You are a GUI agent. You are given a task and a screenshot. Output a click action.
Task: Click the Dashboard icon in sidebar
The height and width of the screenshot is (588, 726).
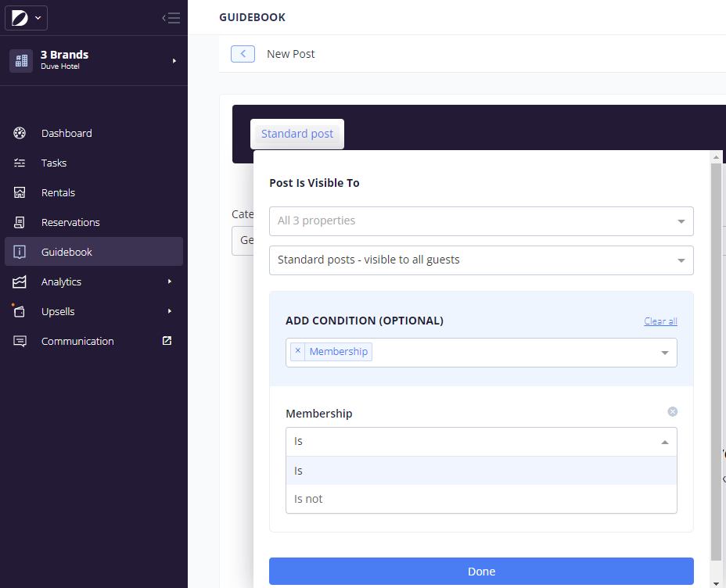click(20, 133)
